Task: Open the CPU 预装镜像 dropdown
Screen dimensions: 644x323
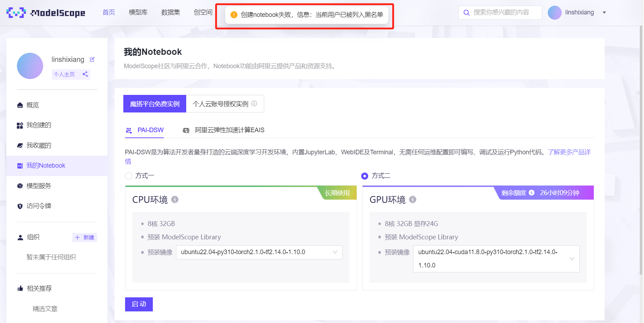Action: coord(259,252)
